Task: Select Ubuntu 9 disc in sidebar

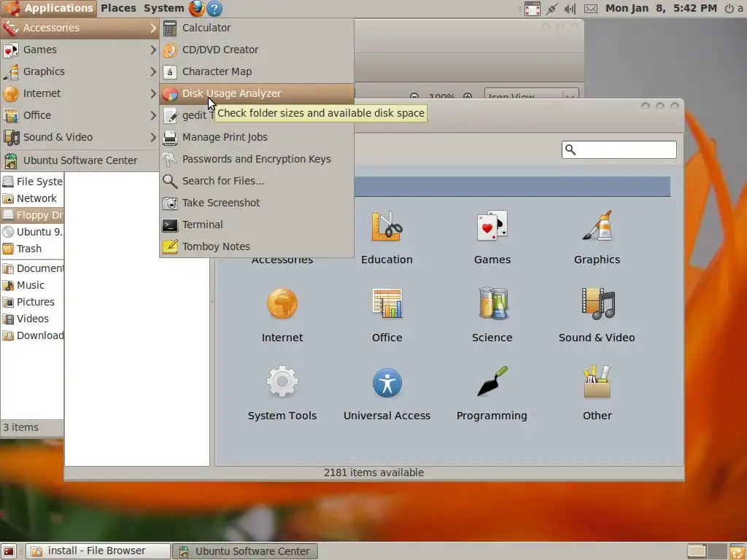Action: (32, 232)
